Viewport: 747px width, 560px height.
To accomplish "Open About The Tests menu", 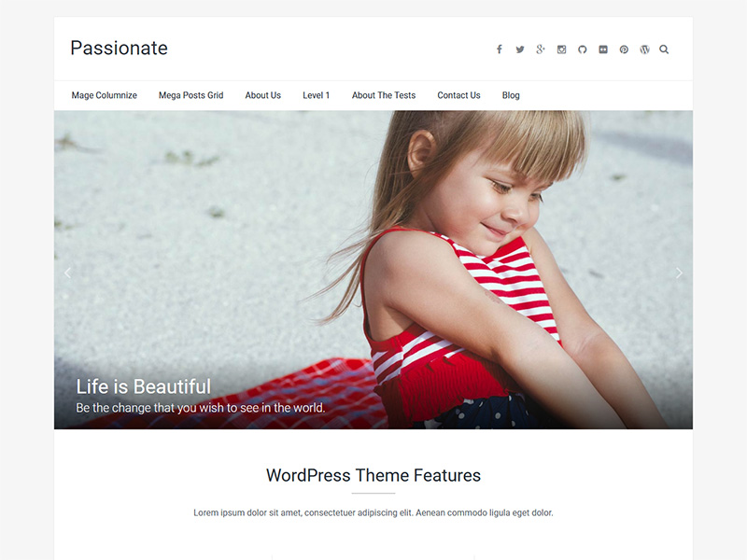I will point(384,95).
